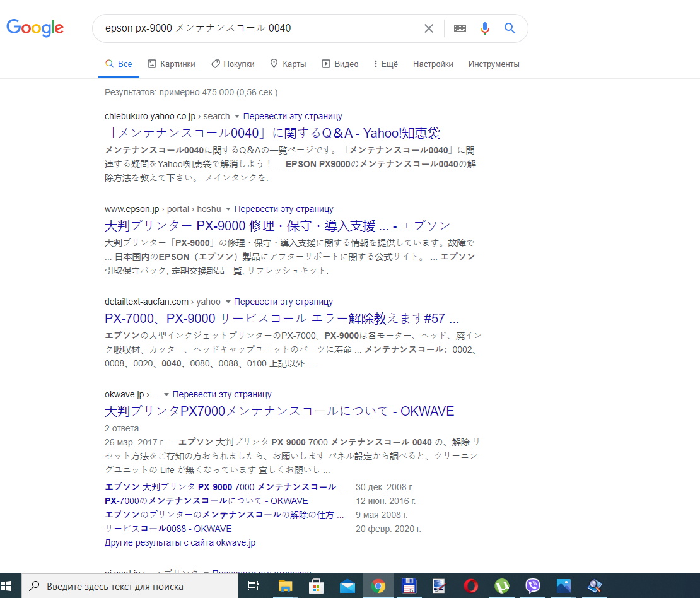The height and width of the screenshot is (598, 700).
Task: Open the Ещё more menu
Action: tap(386, 64)
